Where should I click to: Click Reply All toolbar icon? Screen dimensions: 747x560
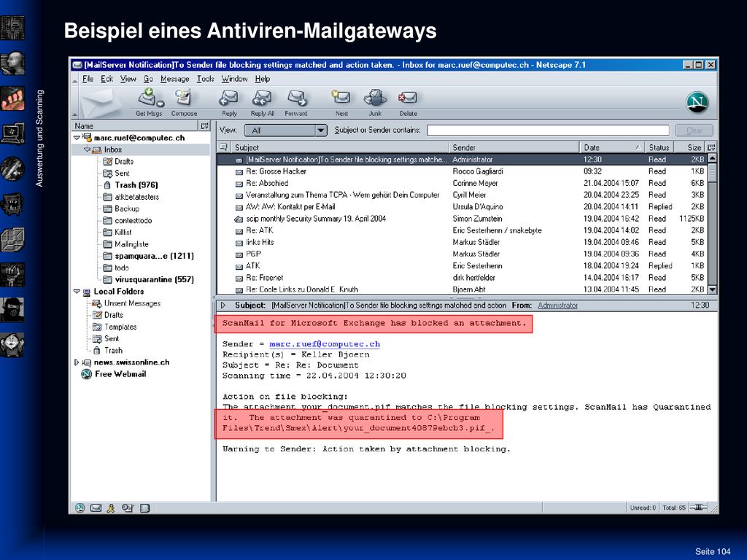point(262,102)
